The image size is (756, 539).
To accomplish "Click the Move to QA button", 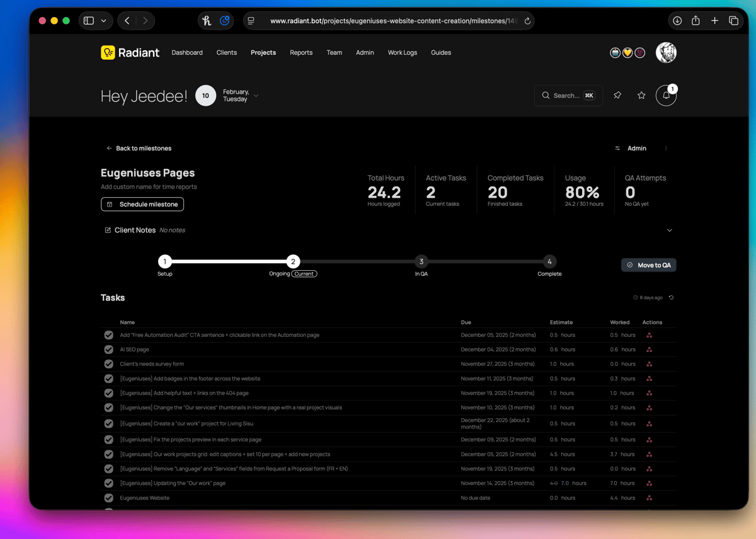I will coord(649,265).
